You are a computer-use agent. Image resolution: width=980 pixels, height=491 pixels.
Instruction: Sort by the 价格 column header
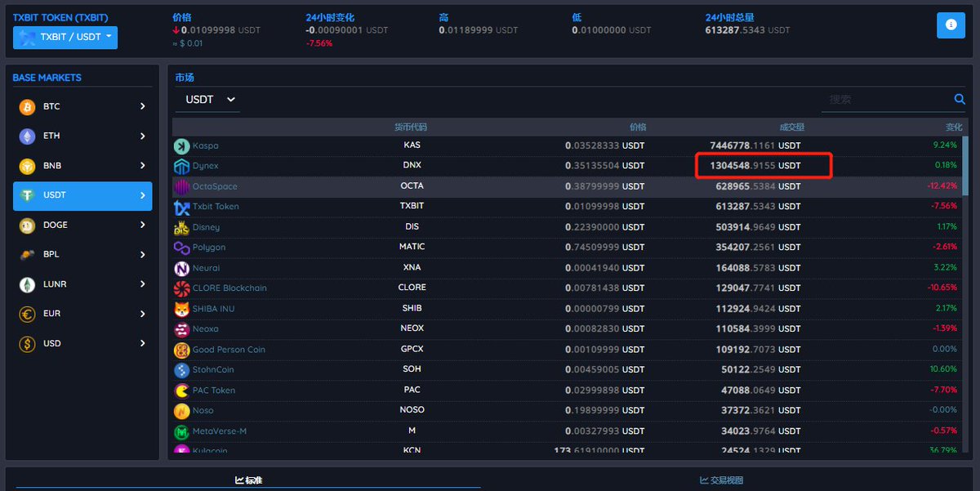click(638, 127)
